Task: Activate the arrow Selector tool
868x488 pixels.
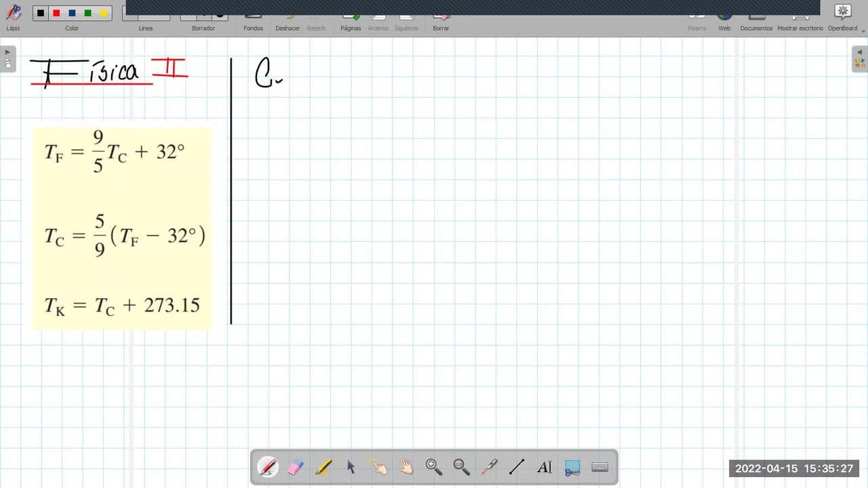Action: [x=351, y=467]
